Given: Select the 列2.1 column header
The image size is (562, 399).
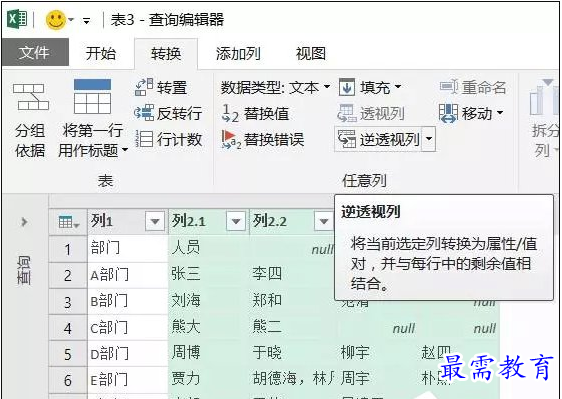Looking at the screenshot, I should (209, 221).
